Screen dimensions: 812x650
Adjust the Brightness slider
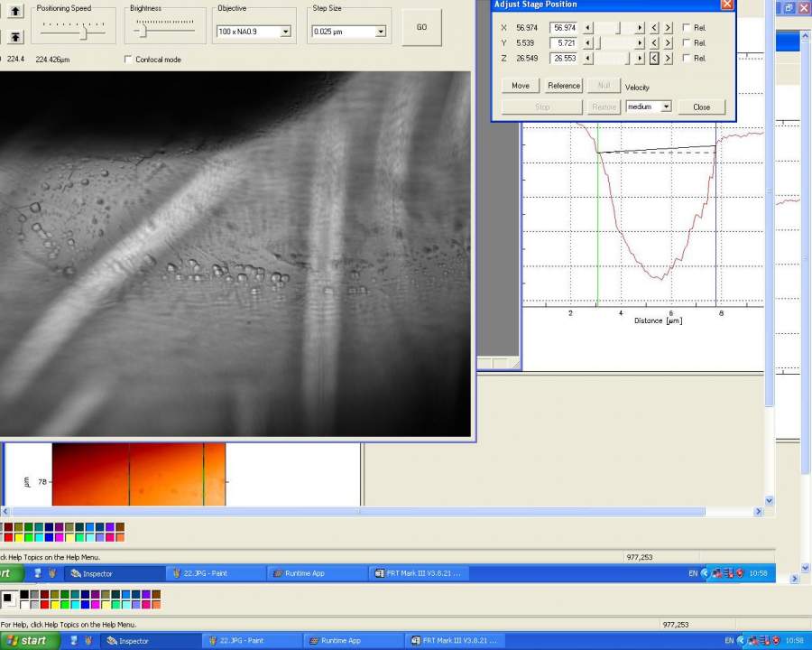pos(143,31)
